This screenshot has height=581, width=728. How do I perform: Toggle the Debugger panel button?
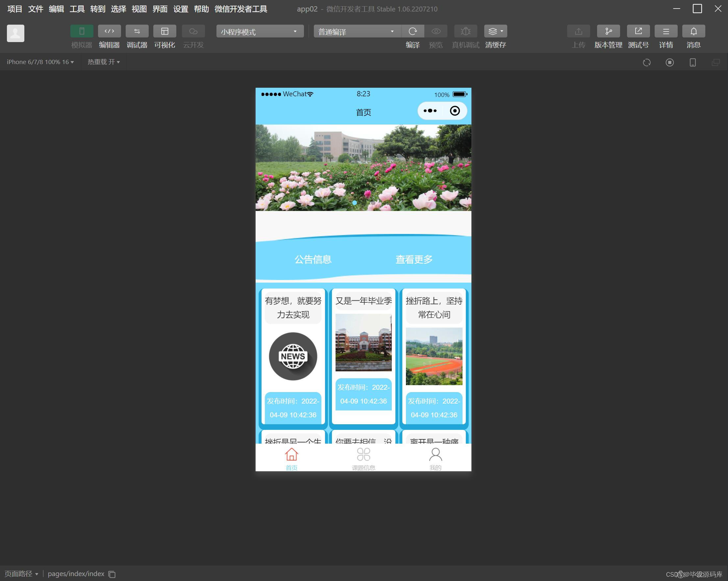[x=137, y=31]
